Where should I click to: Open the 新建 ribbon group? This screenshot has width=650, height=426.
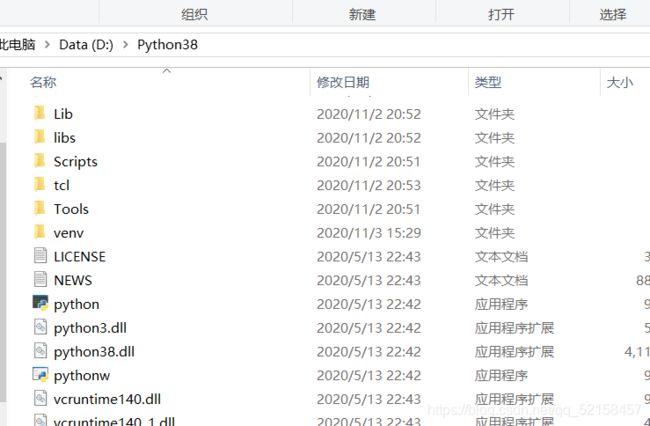(x=362, y=15)
